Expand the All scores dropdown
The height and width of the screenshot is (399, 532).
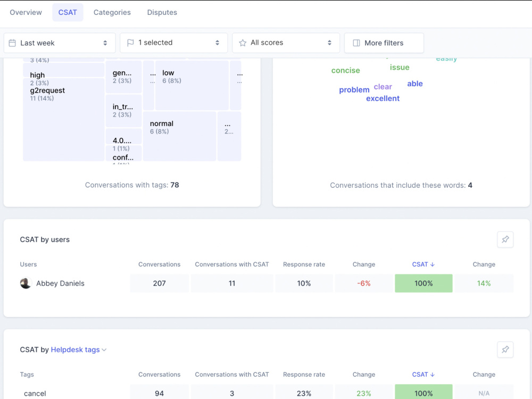click(x=286, y=43)
